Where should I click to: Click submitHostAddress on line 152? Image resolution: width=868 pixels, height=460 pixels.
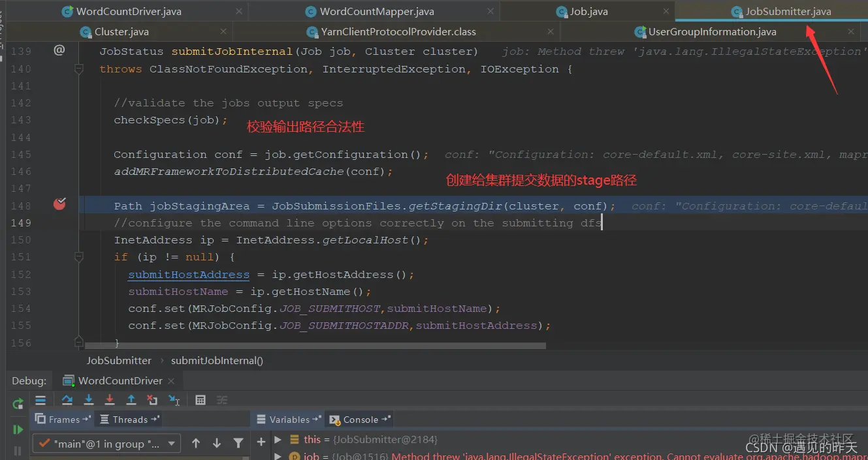pyautogui.click(x=189, y=275)
